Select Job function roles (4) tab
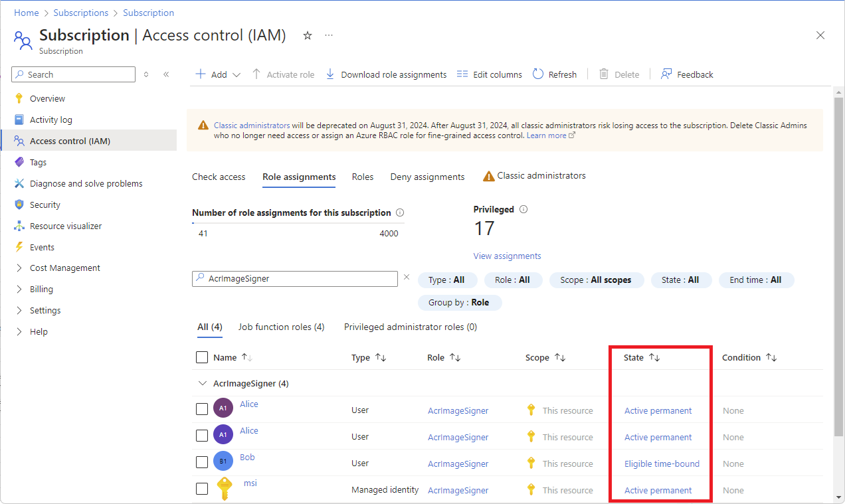This screenshot has height=504, width=845. 281,327
